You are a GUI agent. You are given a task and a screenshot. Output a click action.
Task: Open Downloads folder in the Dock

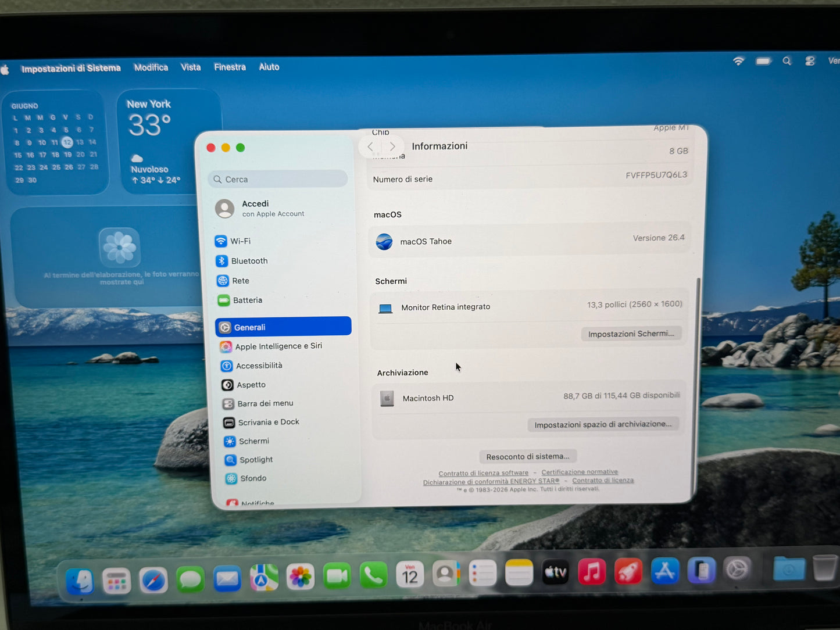pyautogui.click(x=789, y=568)
